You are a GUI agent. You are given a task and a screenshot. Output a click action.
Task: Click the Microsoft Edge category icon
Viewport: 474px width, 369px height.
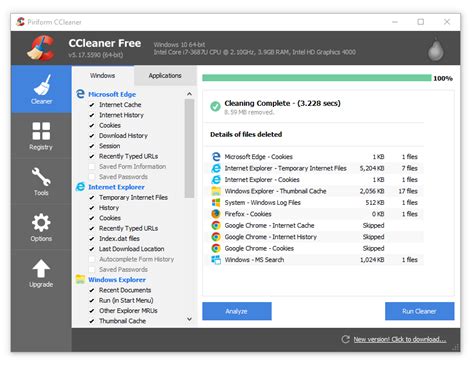pyautogui.click(x=80, y=94)
